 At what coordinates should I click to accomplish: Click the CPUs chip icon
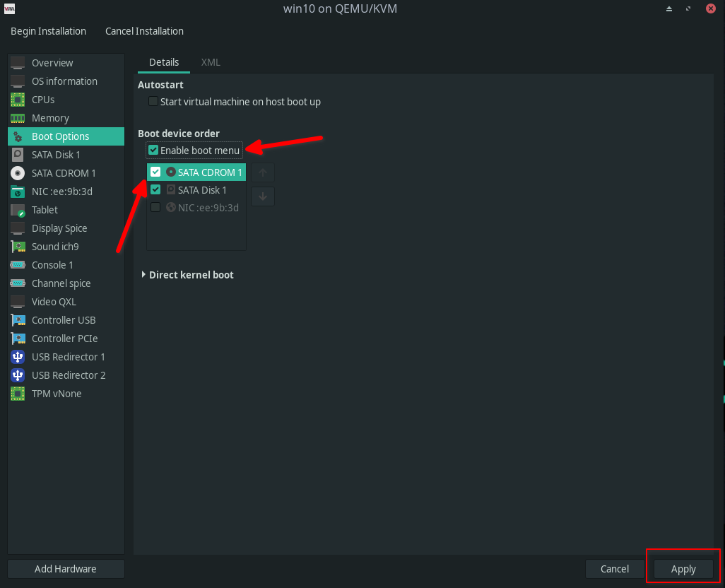(x=18, y=100)
